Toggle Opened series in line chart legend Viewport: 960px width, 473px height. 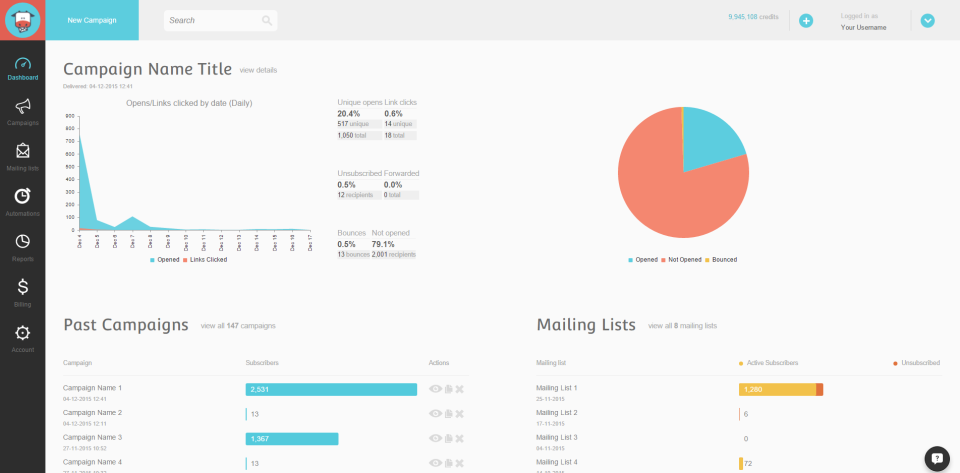(x=165, y=259)
